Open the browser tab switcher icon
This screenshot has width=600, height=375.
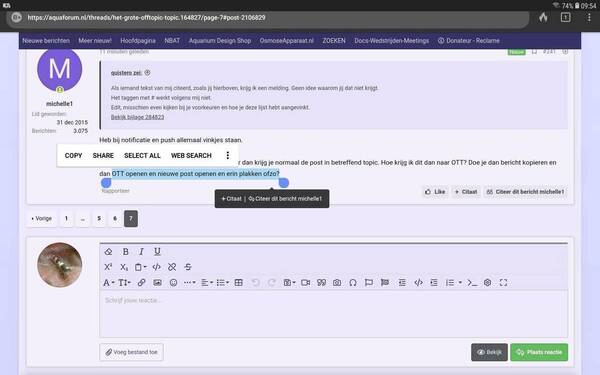(x=566, y=17)
